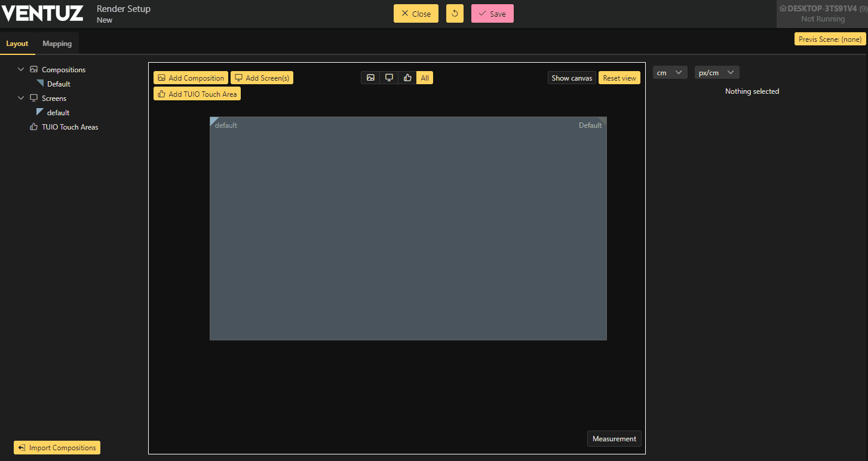
Task: Click the Add Composition button
Action: (191, 78)
